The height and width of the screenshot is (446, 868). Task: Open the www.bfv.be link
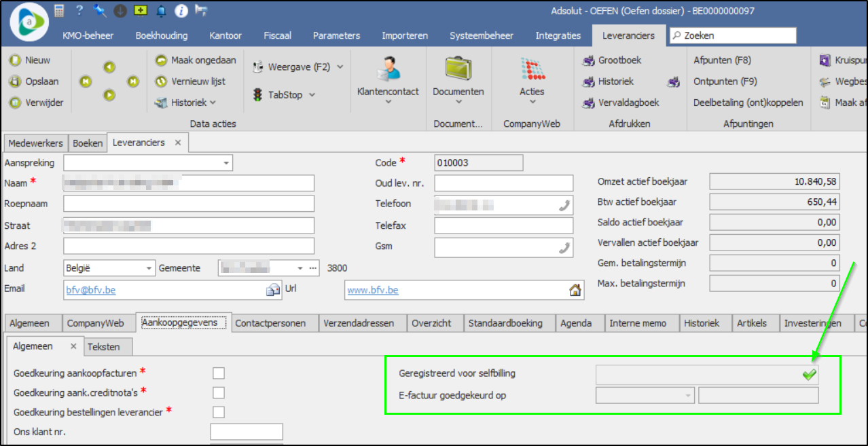(x=373, y=291)
